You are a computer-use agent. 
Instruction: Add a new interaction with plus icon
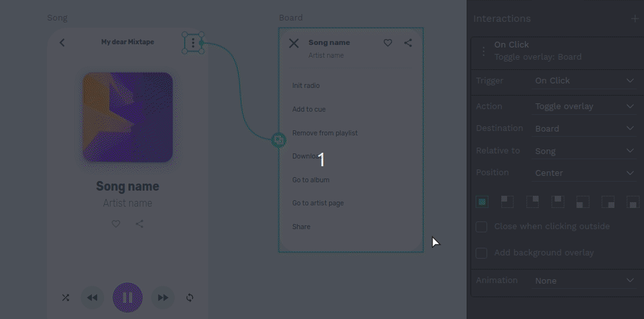[634, 19]
